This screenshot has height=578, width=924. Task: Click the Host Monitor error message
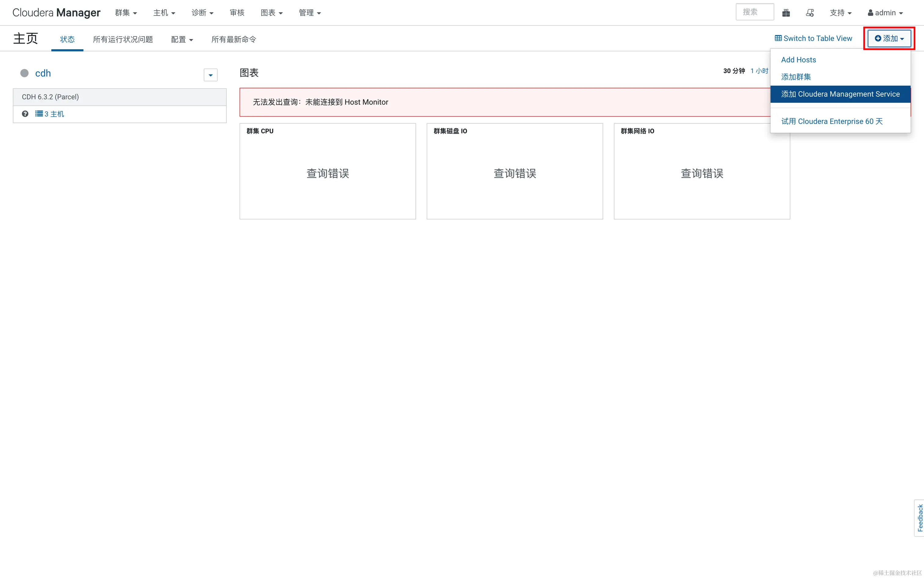(x=320, y=102)
